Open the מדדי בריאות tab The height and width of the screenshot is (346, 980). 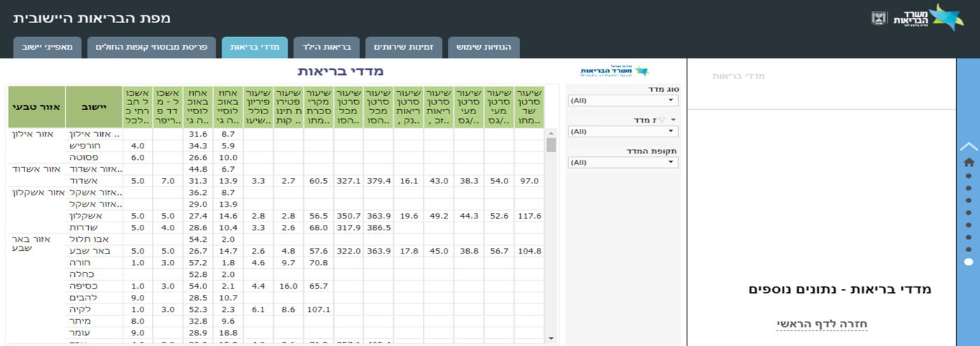click(254, 47)
